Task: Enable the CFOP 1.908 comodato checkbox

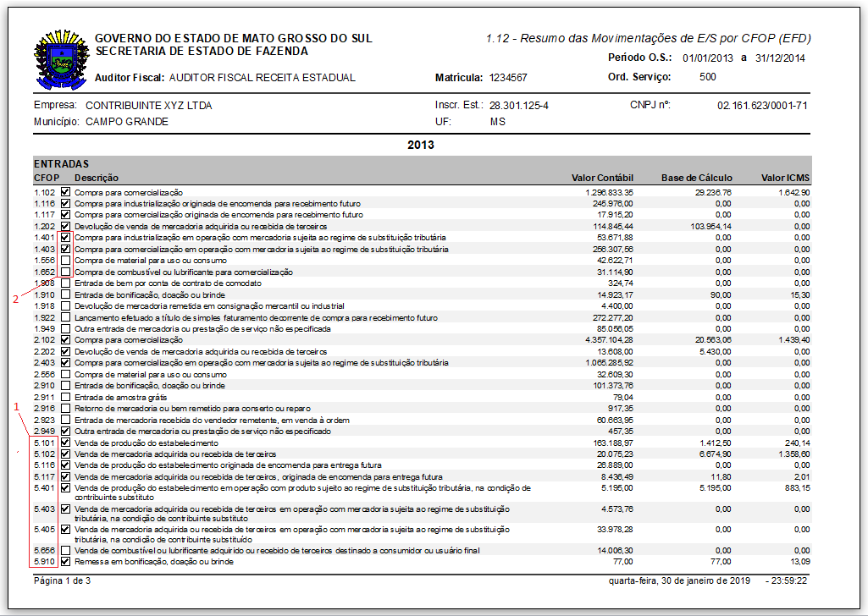Action: tap(65, 283)
